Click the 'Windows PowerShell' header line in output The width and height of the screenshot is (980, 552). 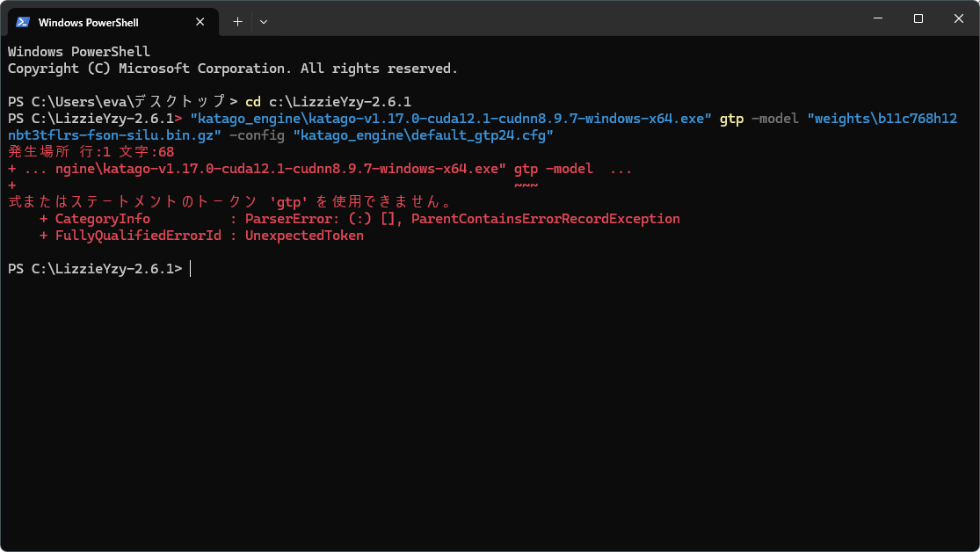tap(79, 51)
